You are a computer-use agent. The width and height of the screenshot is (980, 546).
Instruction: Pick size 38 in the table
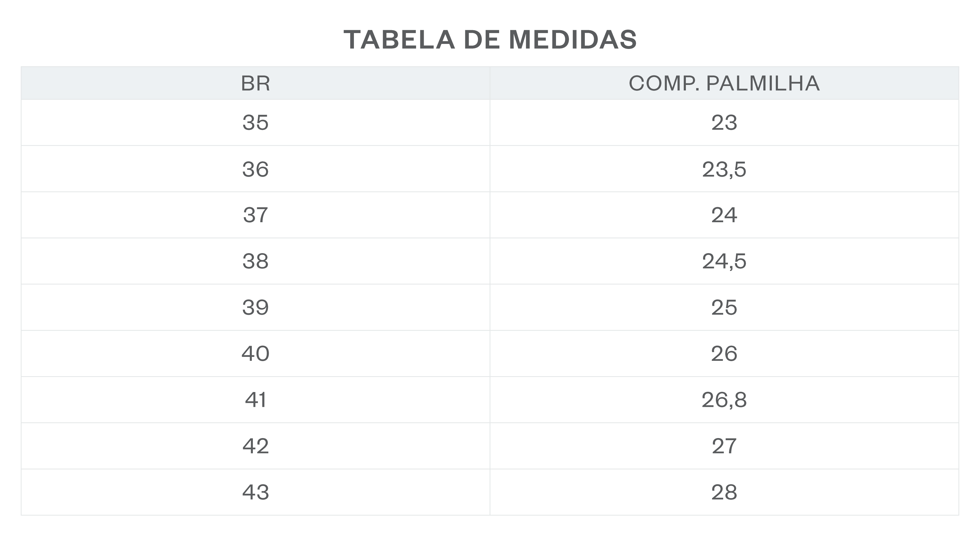pyautogui.click(x=255, y=261)
